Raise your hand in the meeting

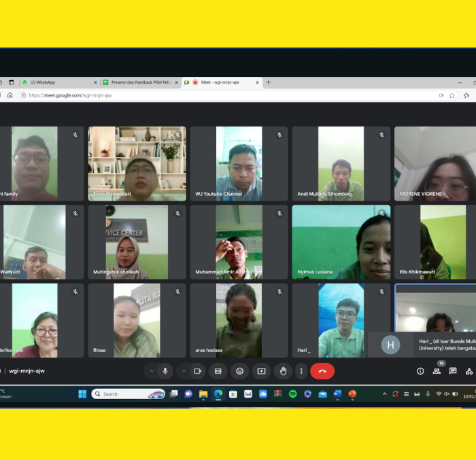pyautogui.click(x=283, y=371)
